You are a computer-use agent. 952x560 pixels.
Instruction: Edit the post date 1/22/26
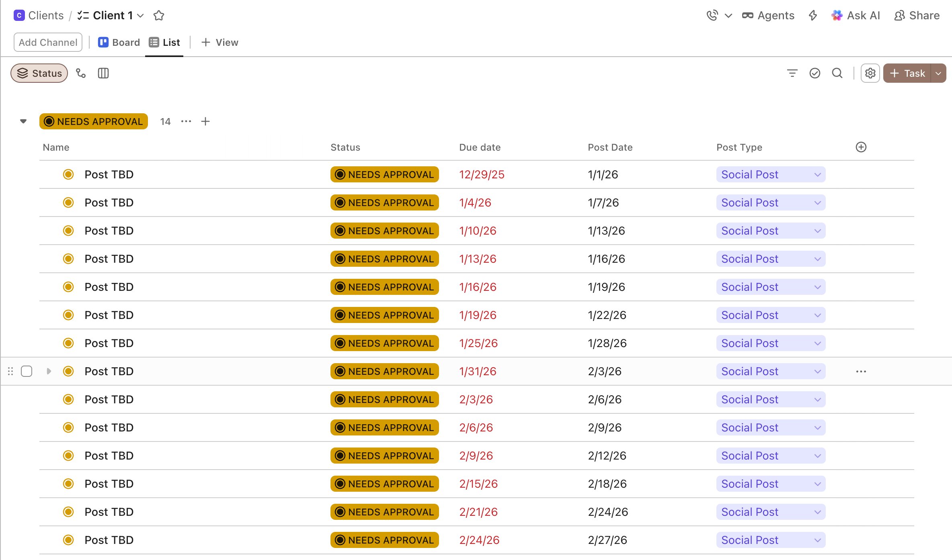[x=607, y=315]
